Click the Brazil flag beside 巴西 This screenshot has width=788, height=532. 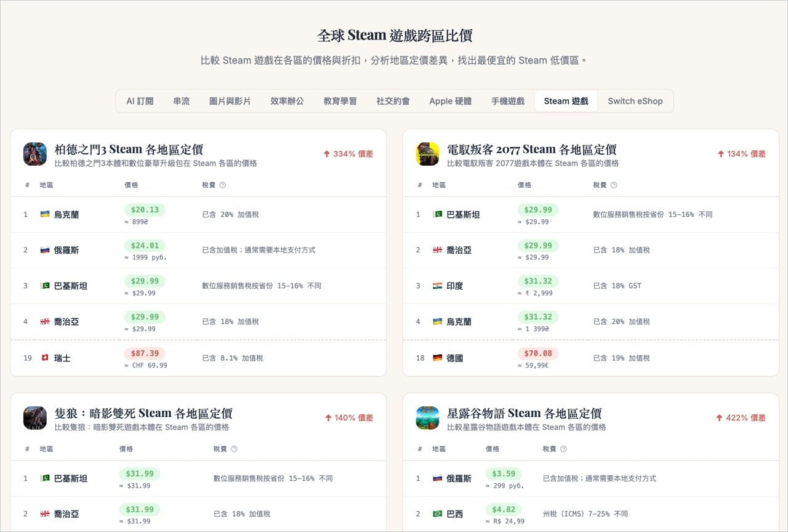pos(437,514)
